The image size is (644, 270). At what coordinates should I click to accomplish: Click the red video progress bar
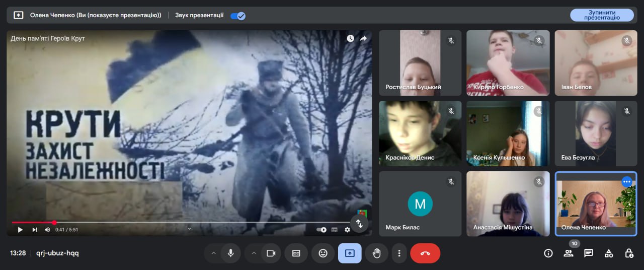[33, 222]
